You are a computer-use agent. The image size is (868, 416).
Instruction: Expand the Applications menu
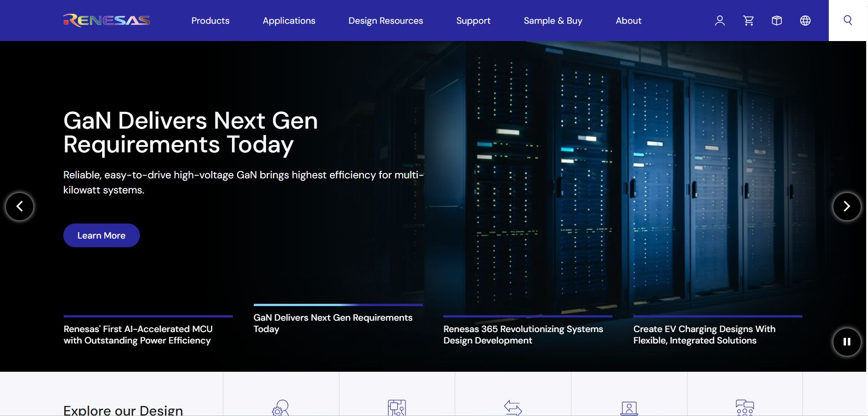click(289, 21)
